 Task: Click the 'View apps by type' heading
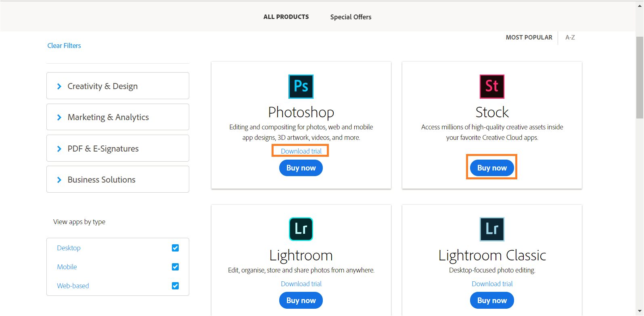79,222
